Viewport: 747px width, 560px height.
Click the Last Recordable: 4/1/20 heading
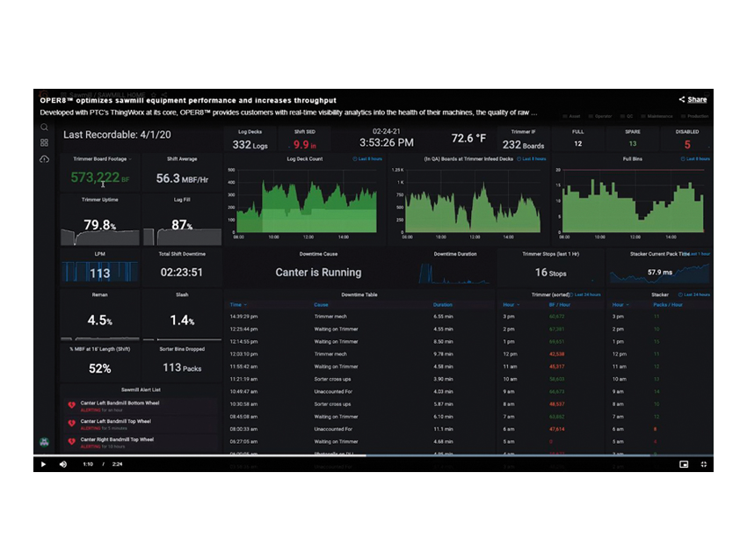pos(117,135)
